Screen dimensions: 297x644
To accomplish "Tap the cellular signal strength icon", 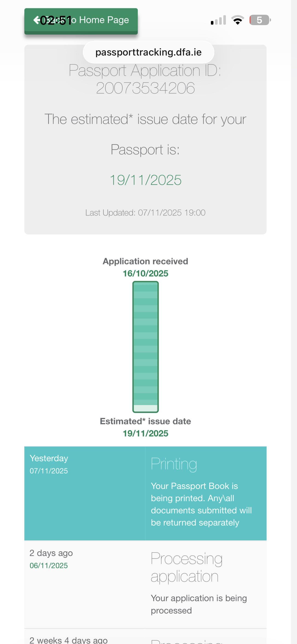I will click(218, 20).
